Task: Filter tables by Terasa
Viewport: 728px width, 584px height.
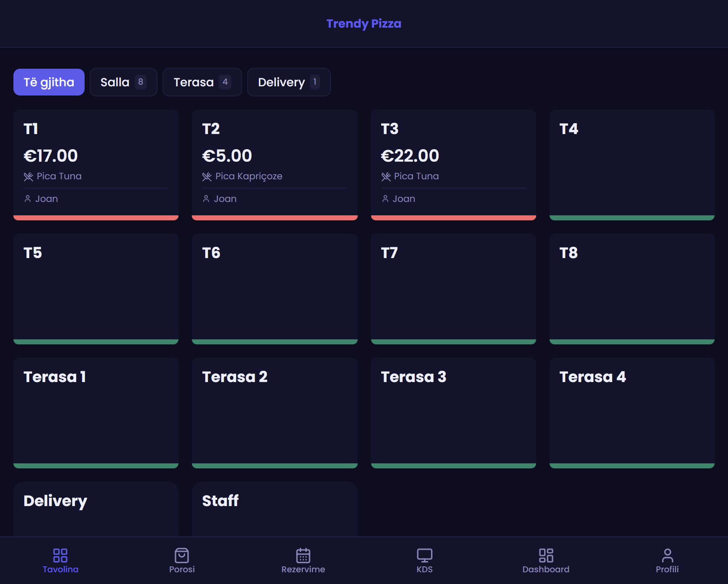Action: (x=202, y=82)
